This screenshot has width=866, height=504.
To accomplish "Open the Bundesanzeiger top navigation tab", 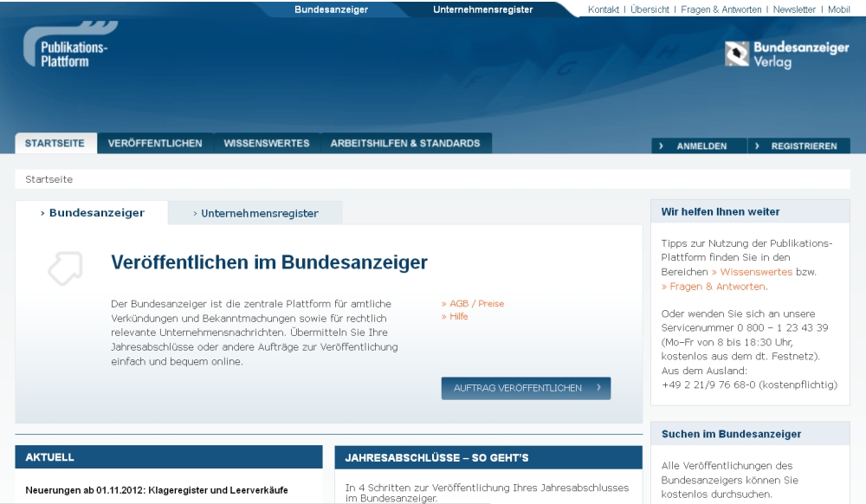I will pos(332,10).
